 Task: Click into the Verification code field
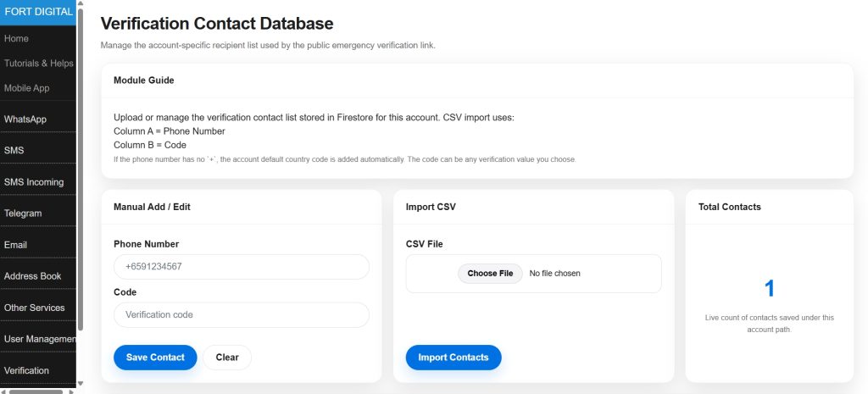(x=241, y=315)
